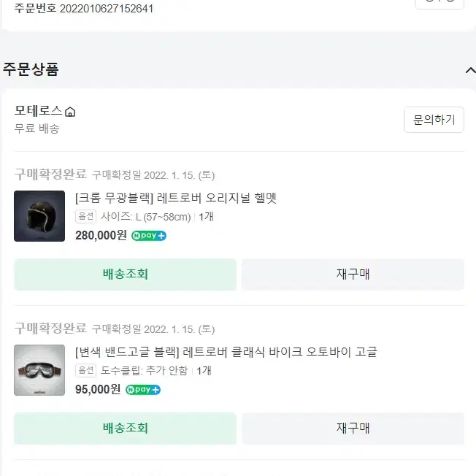Track delivery with 배송조회 for the goggles
This screenshot has width=476, height=476.
[x=125, y=429]
